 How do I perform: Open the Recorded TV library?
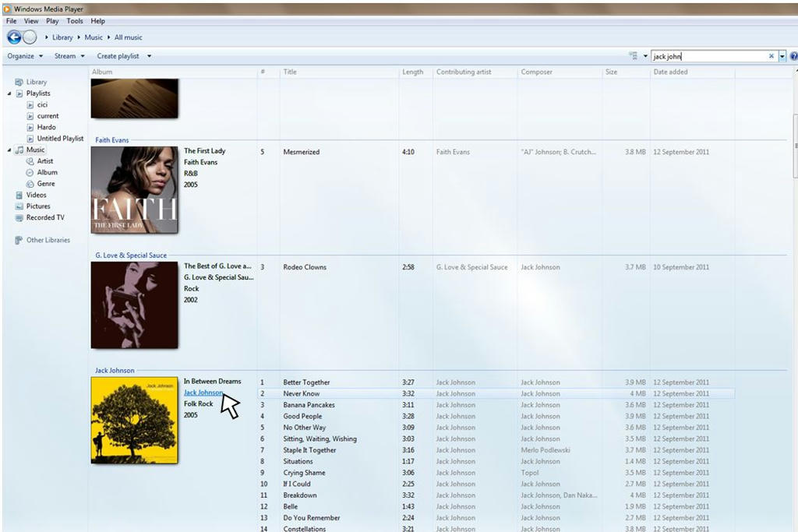pyautogui.click(x=45, y=217)
